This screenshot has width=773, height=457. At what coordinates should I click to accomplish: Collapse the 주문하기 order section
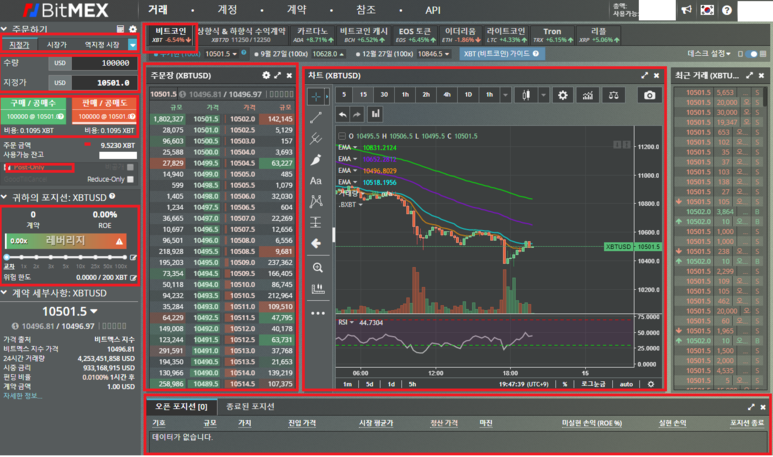point(4,29)
